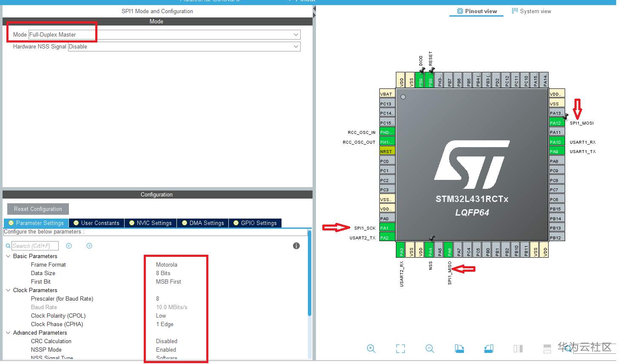Viewport: 620px width, 364px height.
Task: Go to previous parameter search result
Action: (x=69, y=246)
